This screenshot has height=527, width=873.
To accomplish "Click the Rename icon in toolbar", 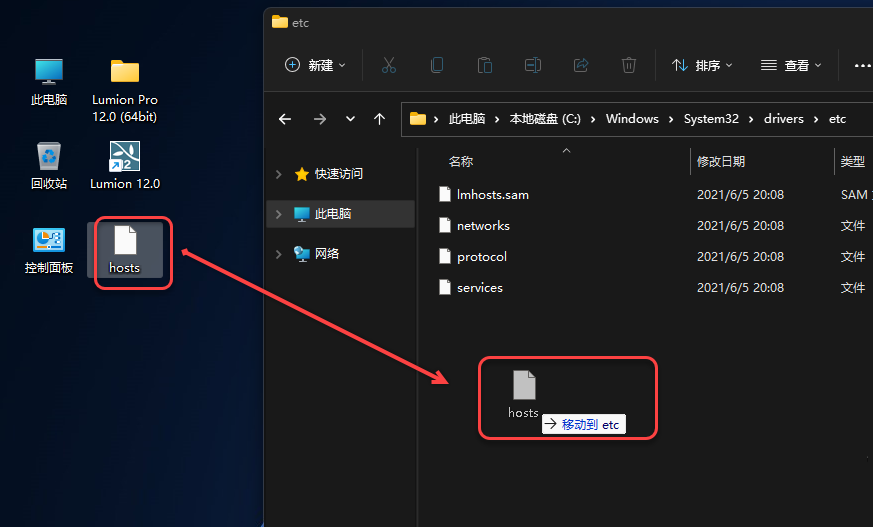I will [533, 65].
